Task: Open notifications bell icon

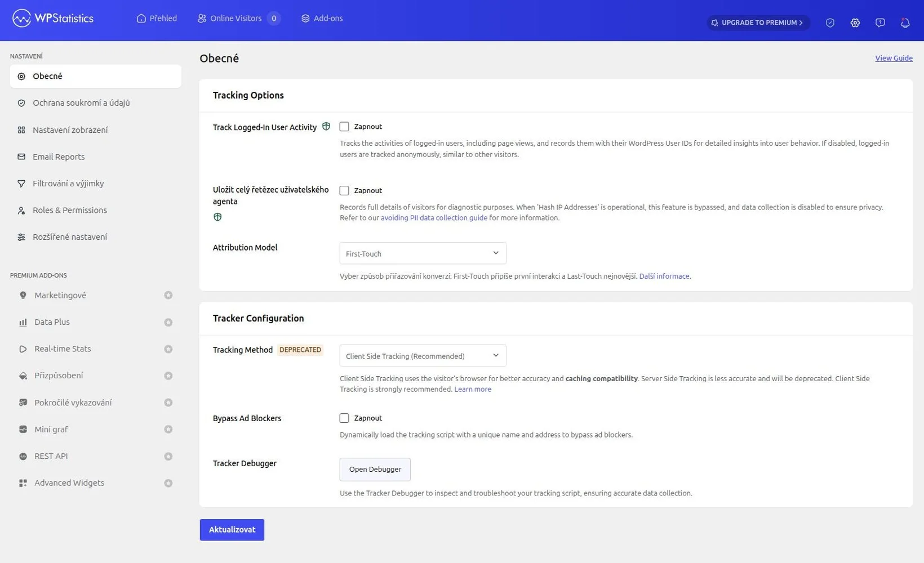Action: click(x=905, y=23)
